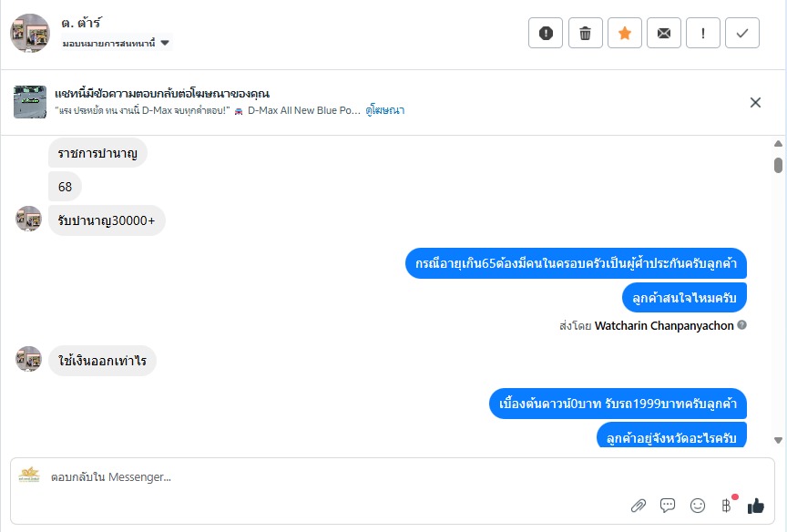Click the chat scrollbar thumb

point(778,165)
